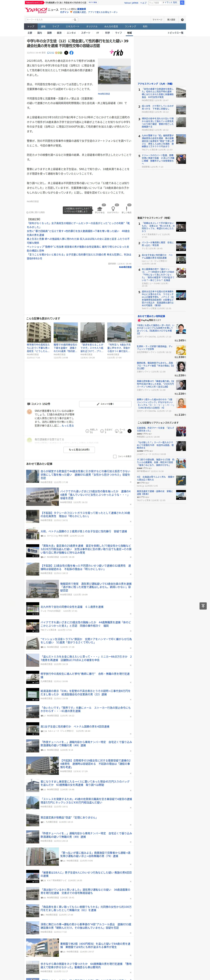Click the 記事に関する報告 link
The height and width of the screenshot is (980, 210).
click(36, 212)
